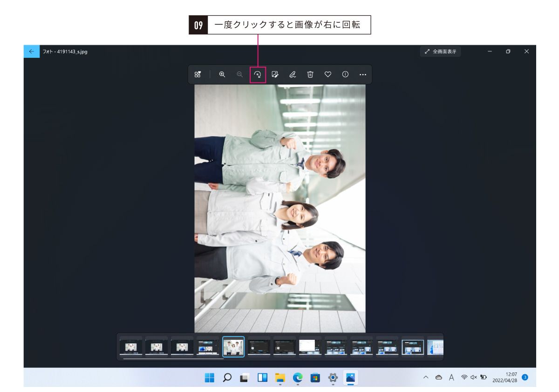Delete the photo with the trash icon
This screenshot has height=392, width=559.
[310, 74]
